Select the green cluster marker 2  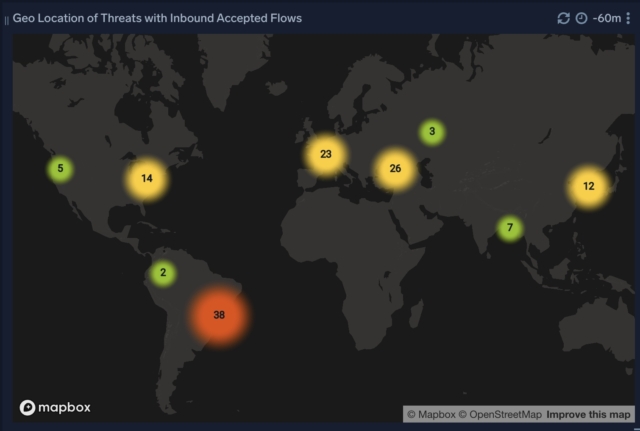coord(163,273)
